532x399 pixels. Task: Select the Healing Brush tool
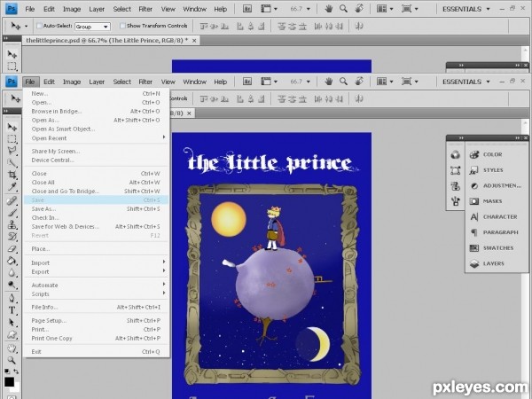pyautogui.click(x=12, y=200)
